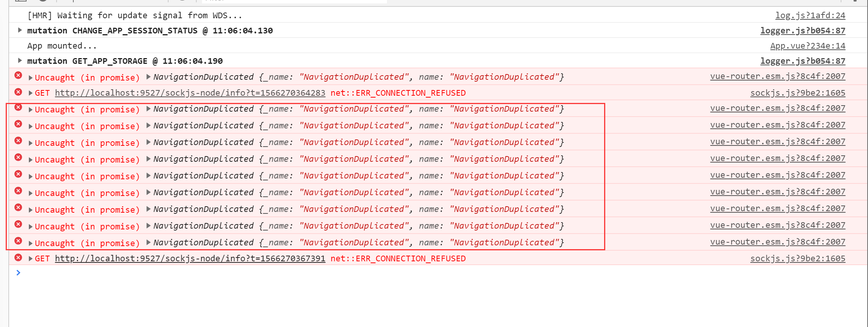The height and width of the screenshot is (327, 868).
Task: Open the App.vue?234e:14 source link
Action: (808, 46)
